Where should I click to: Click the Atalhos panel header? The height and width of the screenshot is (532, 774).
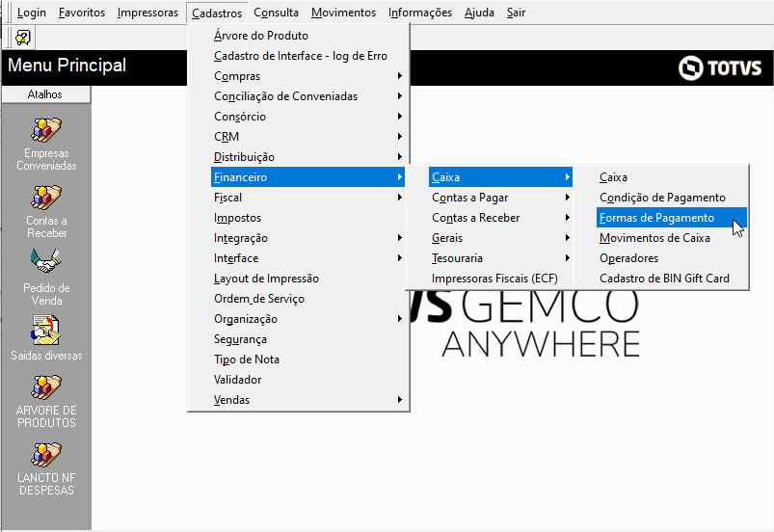45,94
